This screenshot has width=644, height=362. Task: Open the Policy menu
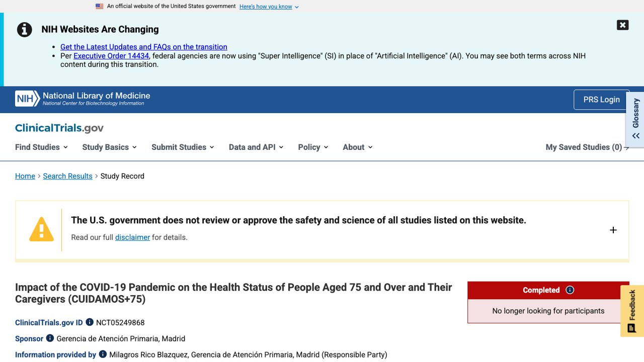(313, 147)
